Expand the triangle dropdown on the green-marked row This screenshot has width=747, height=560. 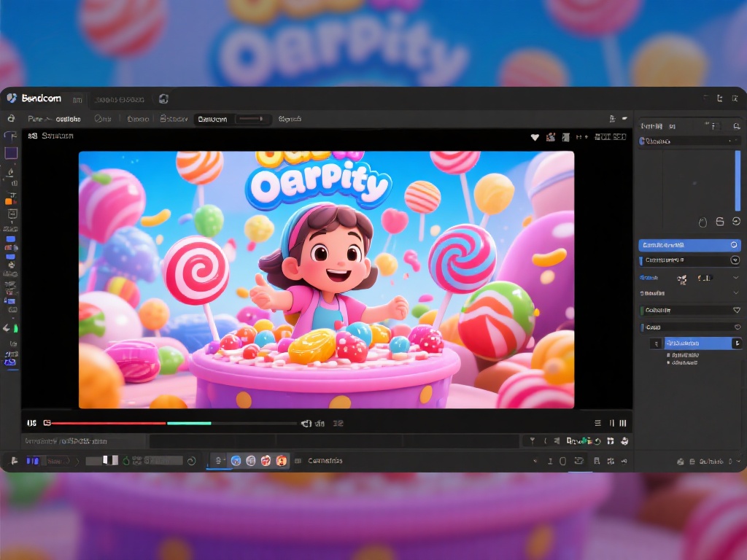pos(736,310)
